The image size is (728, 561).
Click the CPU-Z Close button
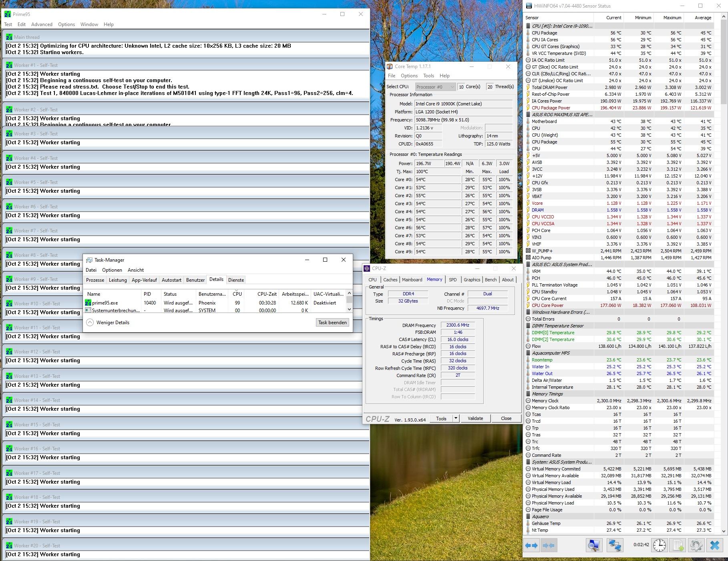(x=506, y=418)
